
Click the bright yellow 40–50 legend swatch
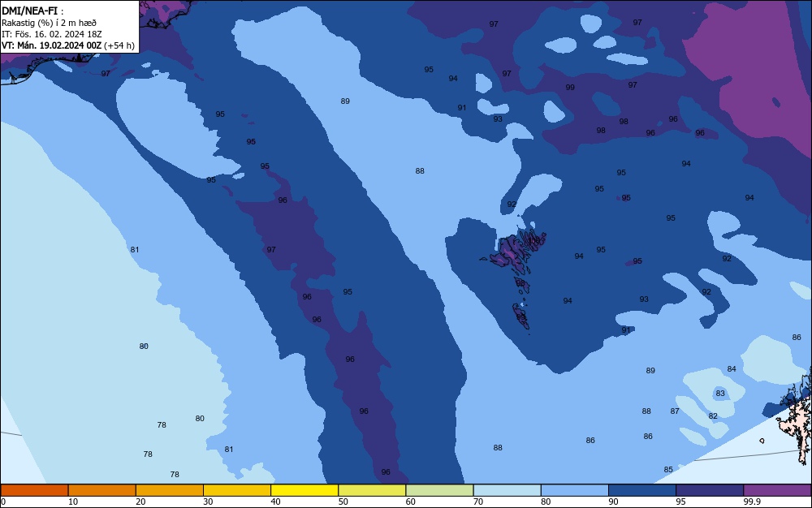[x=304, y=490]
